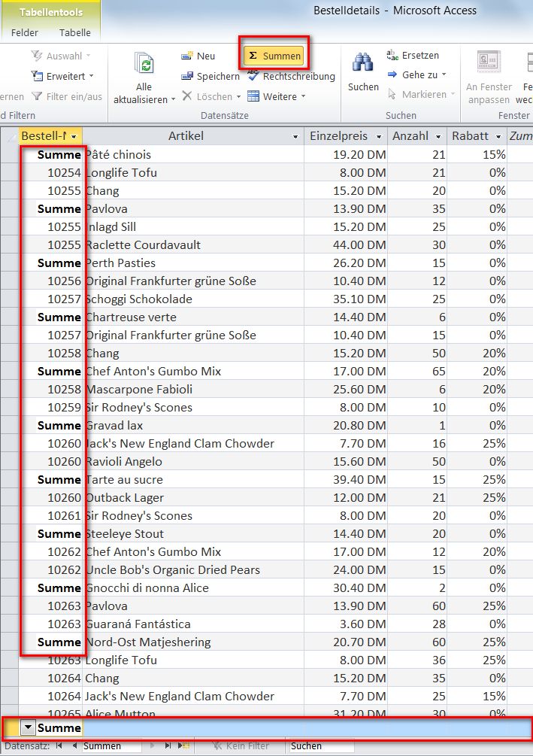Click the Einzelpreis column header
Image resolution: width=533 pixels, height=756 pixels.
pyautogui.click(x=338, y=136)
